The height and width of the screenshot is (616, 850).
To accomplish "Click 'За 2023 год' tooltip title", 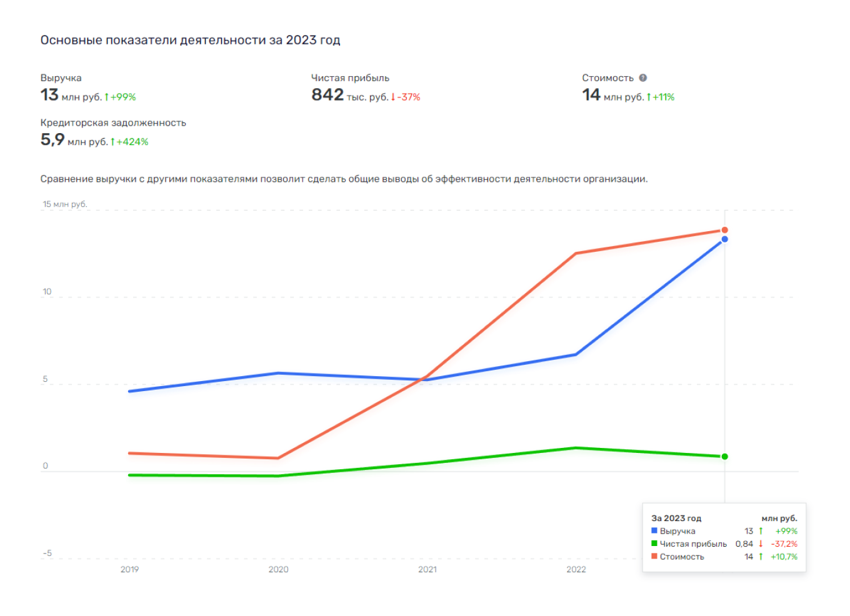I will 676,518.
